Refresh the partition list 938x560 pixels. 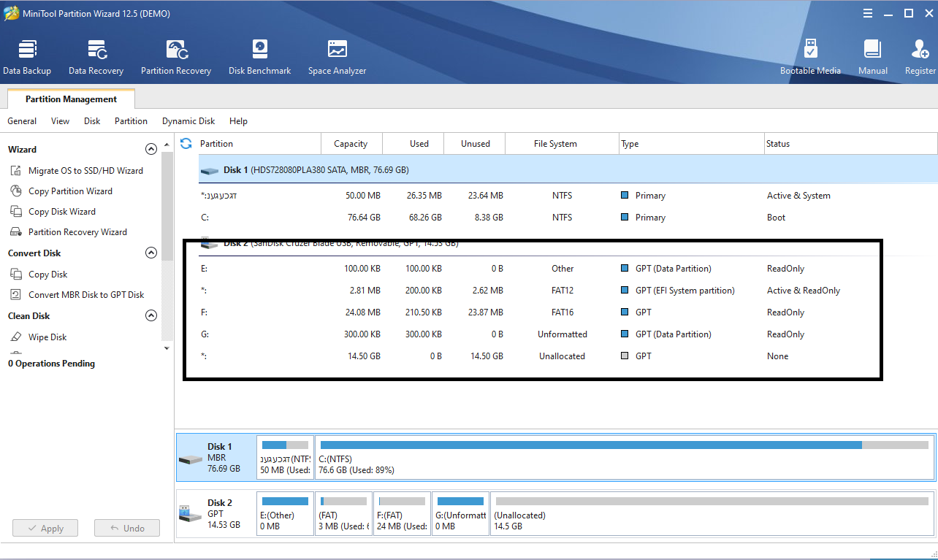[x=186, y=144]
